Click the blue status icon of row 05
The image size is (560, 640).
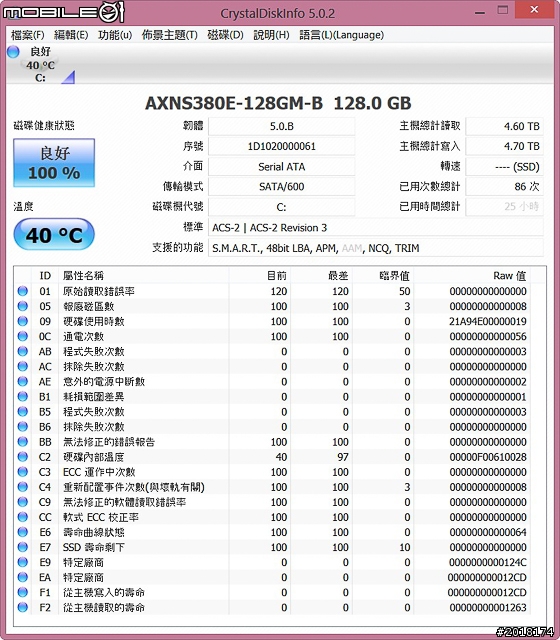coord(22,306)
